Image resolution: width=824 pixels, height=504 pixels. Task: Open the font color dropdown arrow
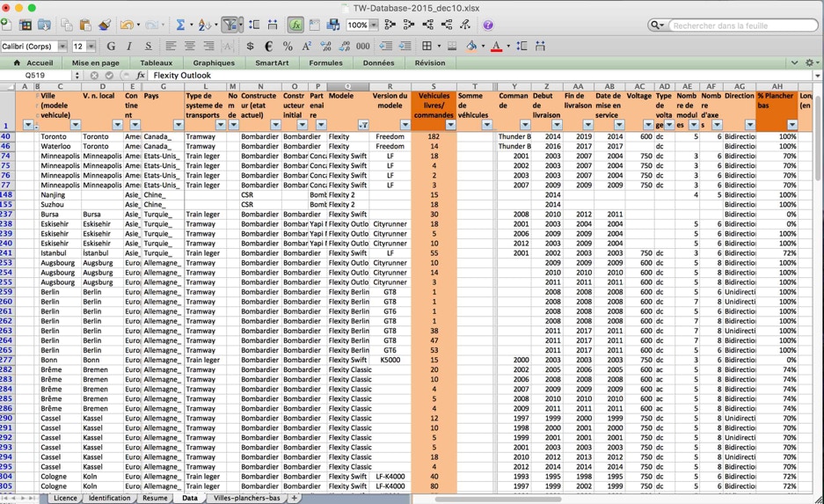pos(508,47)
